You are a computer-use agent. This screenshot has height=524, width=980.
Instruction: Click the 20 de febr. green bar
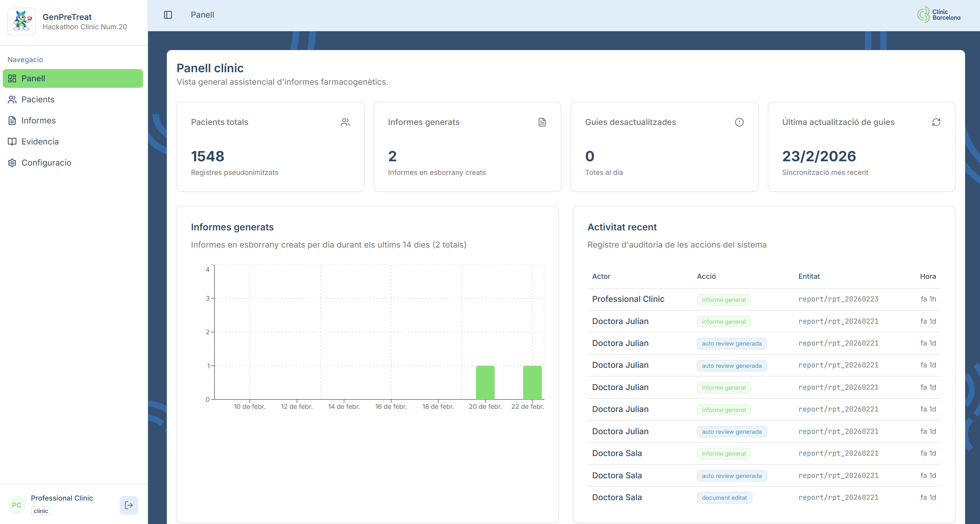(485, 383)
